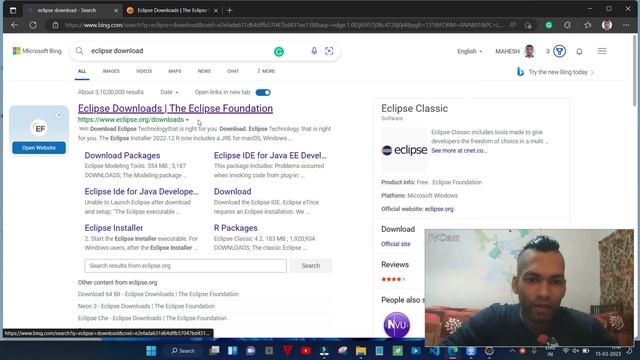Viewport: 640px width, 360px height.
Task: Click the Microsoft Bing logo
Action: coord(37,51)
